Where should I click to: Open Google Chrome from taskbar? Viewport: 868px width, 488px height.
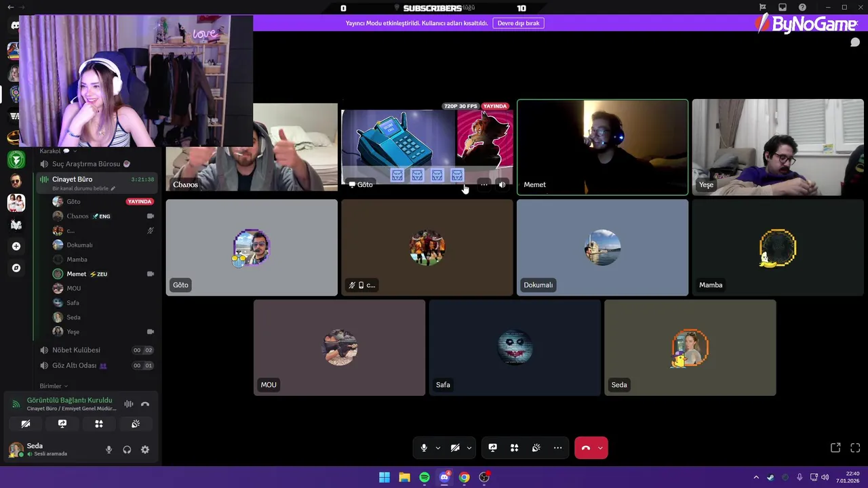pyautogui.click(x=465, y=477)
